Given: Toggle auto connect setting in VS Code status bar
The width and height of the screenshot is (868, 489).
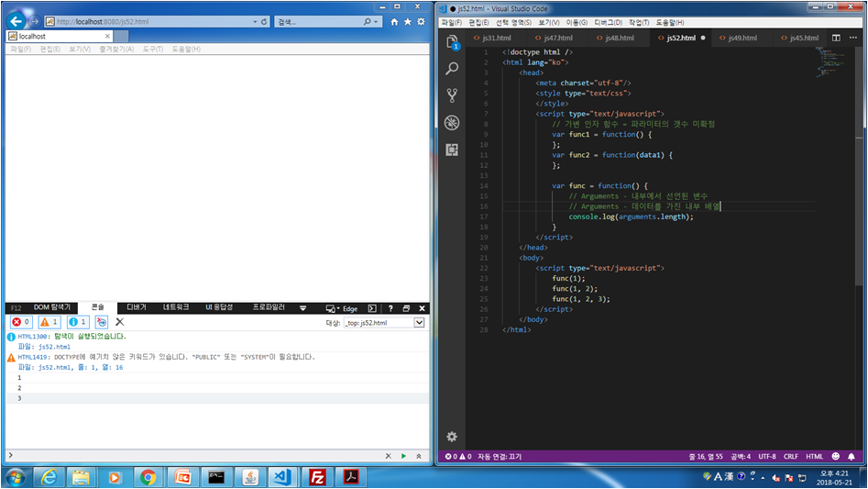Looking at the screenshot, I should coord(500,456).
